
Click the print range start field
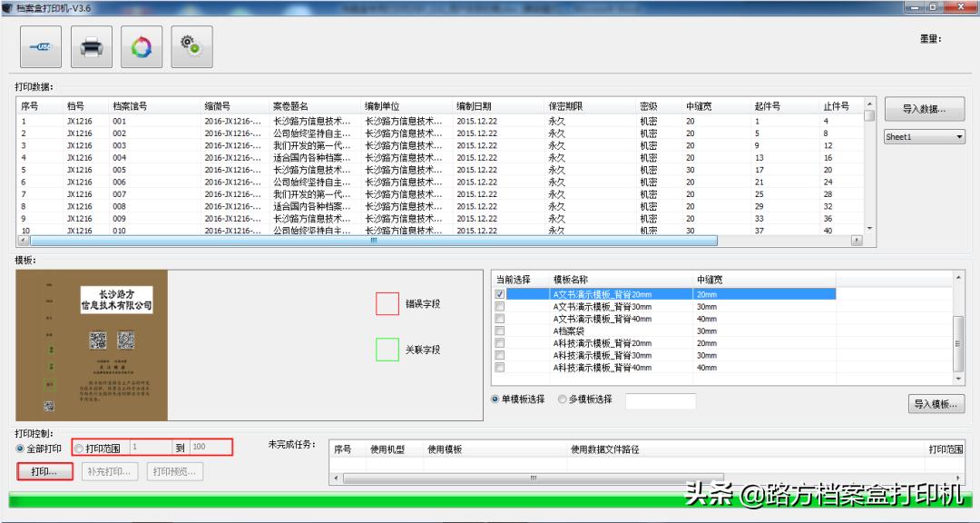tap(151, 447)
